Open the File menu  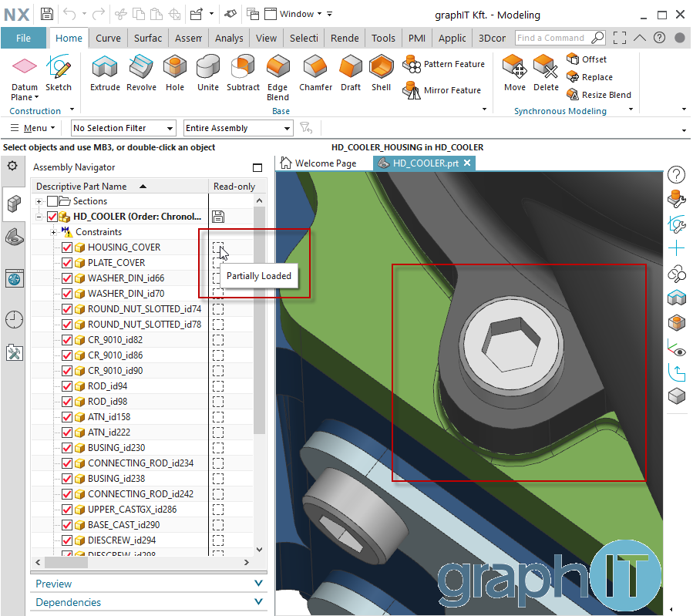23,38
